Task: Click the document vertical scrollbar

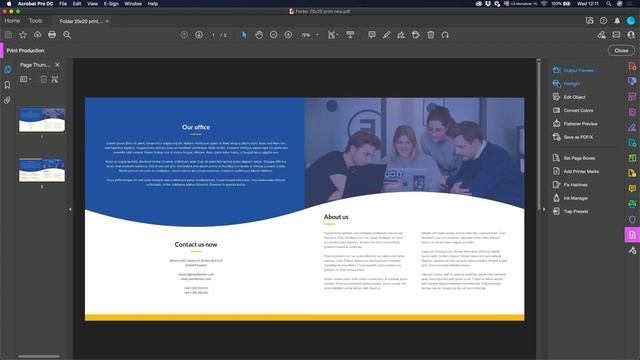Action: point(539,135)
